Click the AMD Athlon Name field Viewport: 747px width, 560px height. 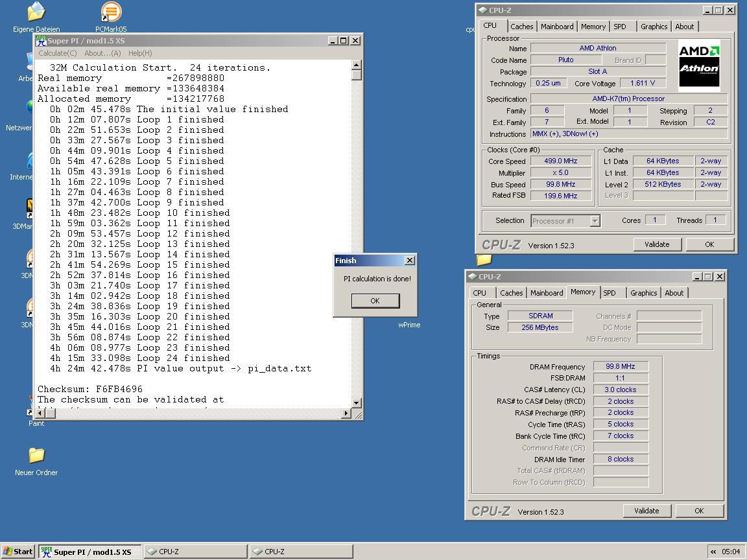pos(598,48)
